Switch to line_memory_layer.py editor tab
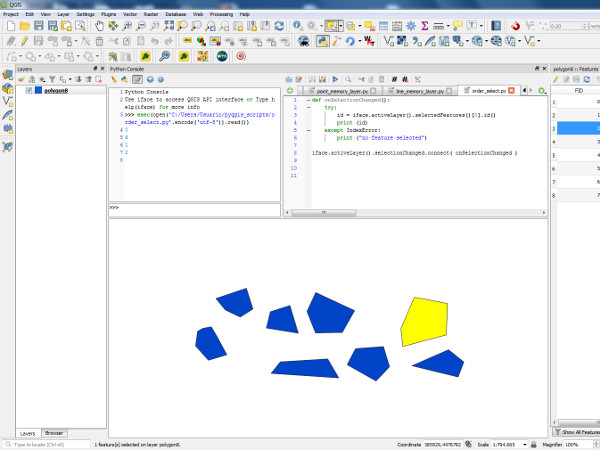The height and width of the screenshot is (450, 600). [420, 91]
